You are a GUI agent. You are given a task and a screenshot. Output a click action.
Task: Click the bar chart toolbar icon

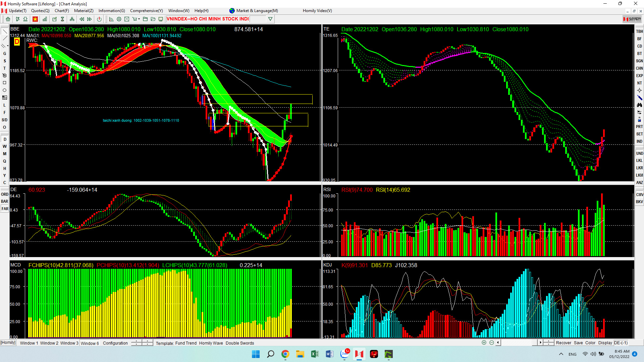point(45,19)
